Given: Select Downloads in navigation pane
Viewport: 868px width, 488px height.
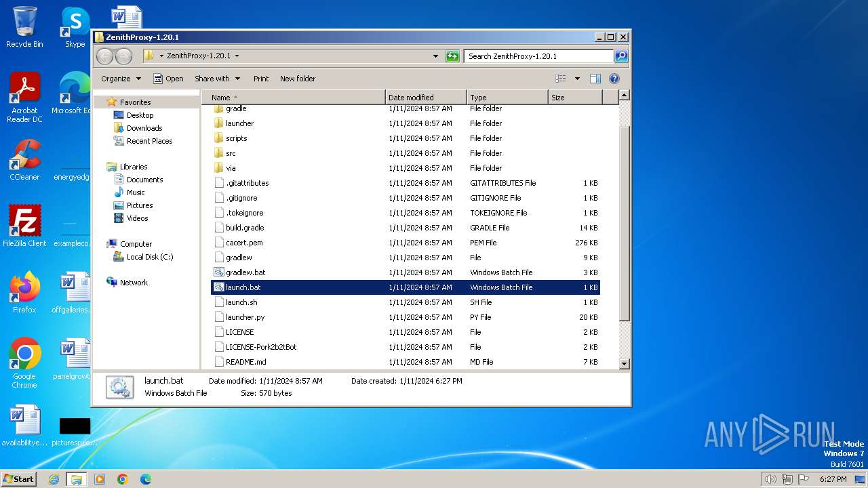Looking at the screenshot, I should point(144,128).
